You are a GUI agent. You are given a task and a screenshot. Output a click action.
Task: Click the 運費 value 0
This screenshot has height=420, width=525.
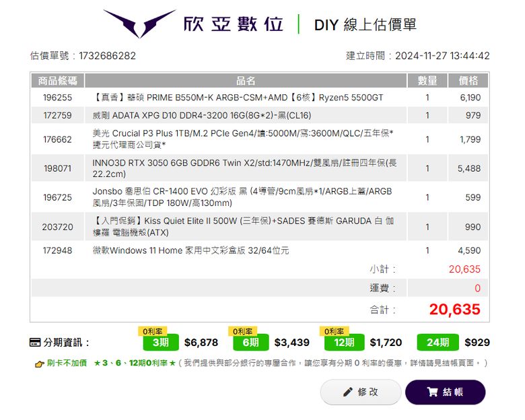click(x=477, y=288)
